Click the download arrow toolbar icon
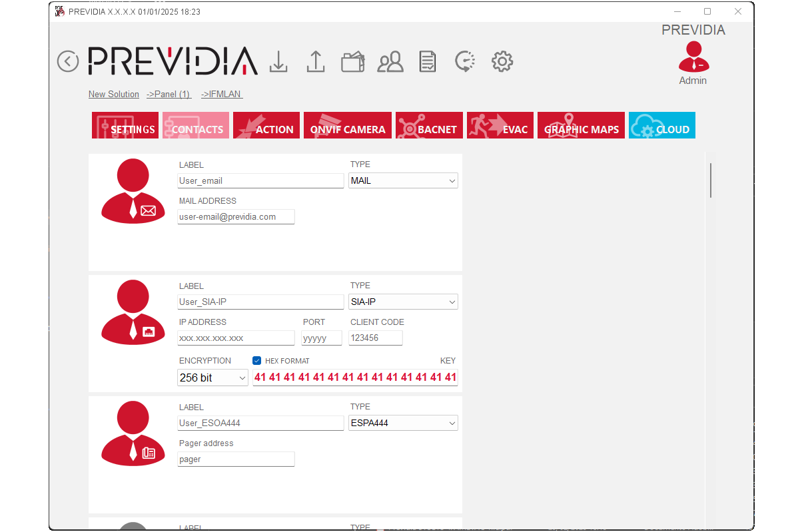This screenshot has height=532, width=812. (278, 61)
